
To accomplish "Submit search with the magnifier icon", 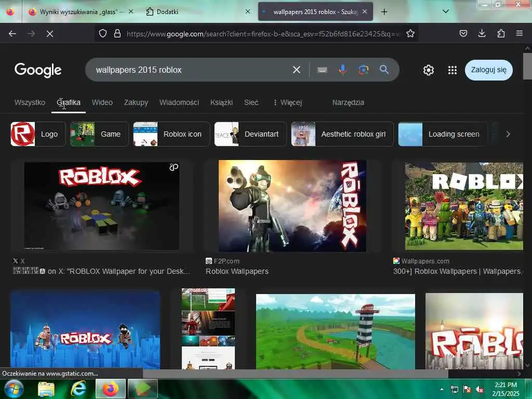I will point(384,70).
